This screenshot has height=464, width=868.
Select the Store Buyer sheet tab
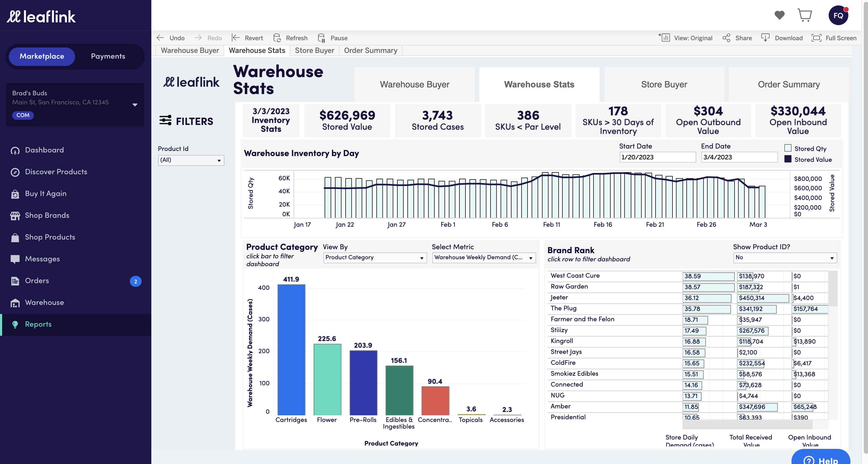pyautogui.click(x=314, y=50)
